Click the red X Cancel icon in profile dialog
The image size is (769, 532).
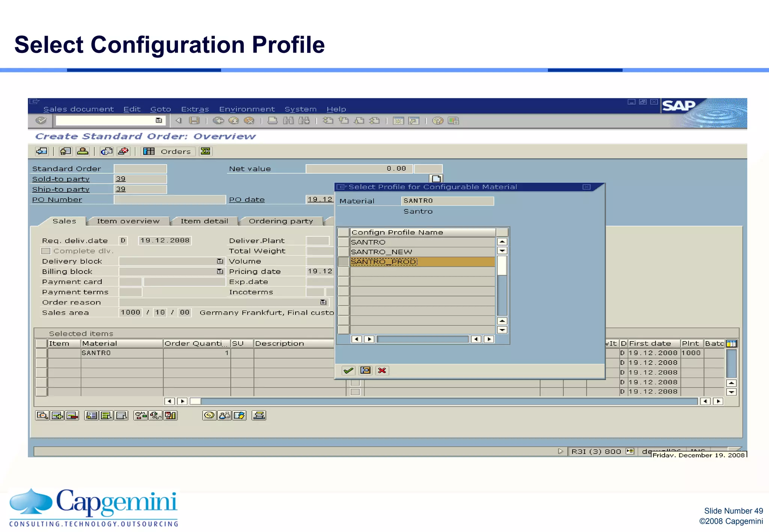coord(382,370)
